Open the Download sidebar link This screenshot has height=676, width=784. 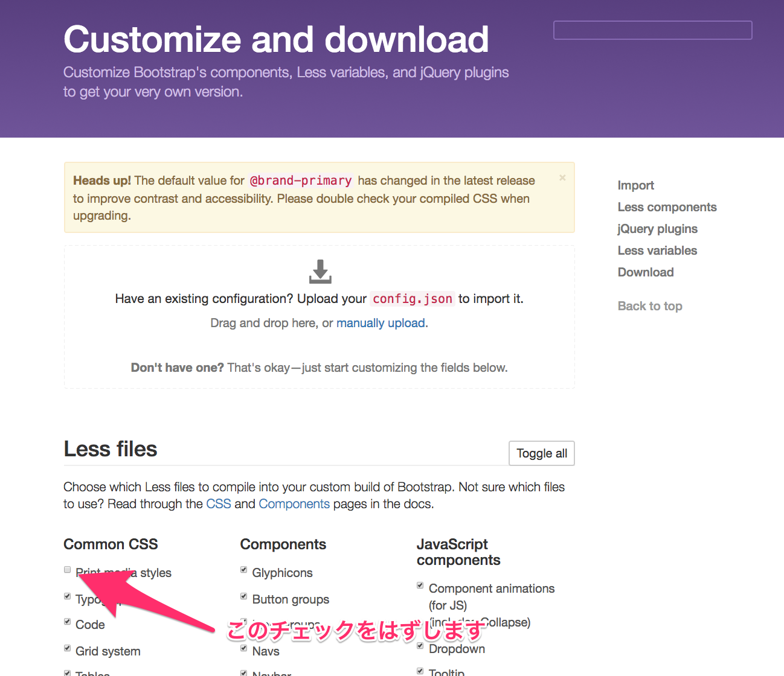[x=645, y=272]
